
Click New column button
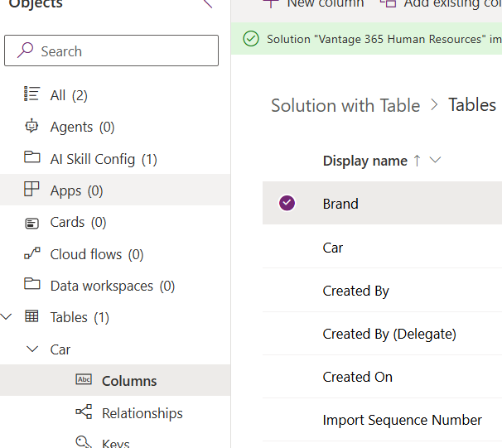coord(313,3)
